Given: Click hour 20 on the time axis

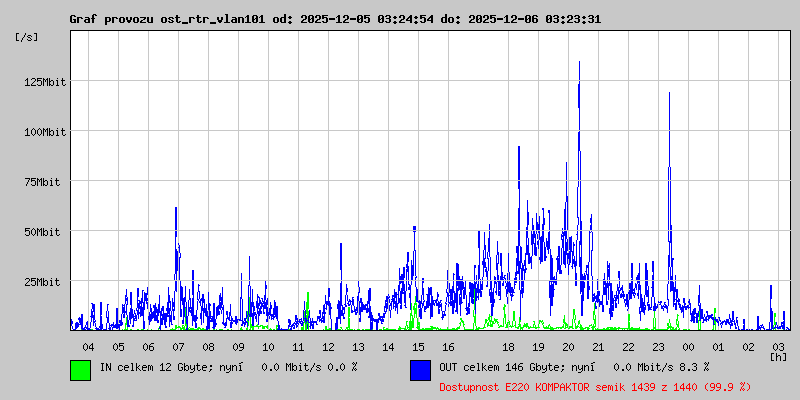Looking at the screenshot, I should click(x=568, y=346).
